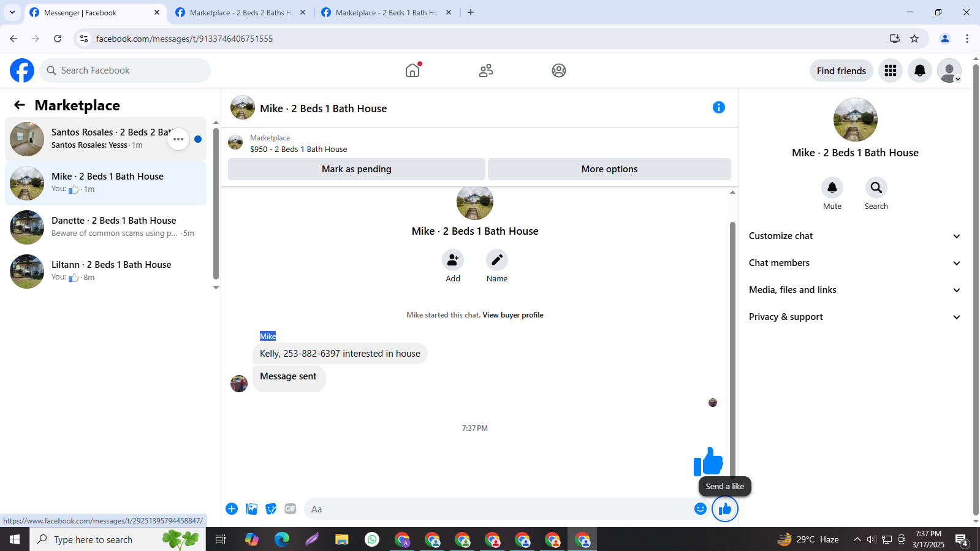Image resolution: width=980 pixels, height=551 pixels.
Task: Click the message text field
Action: click(x=499, y=509)
